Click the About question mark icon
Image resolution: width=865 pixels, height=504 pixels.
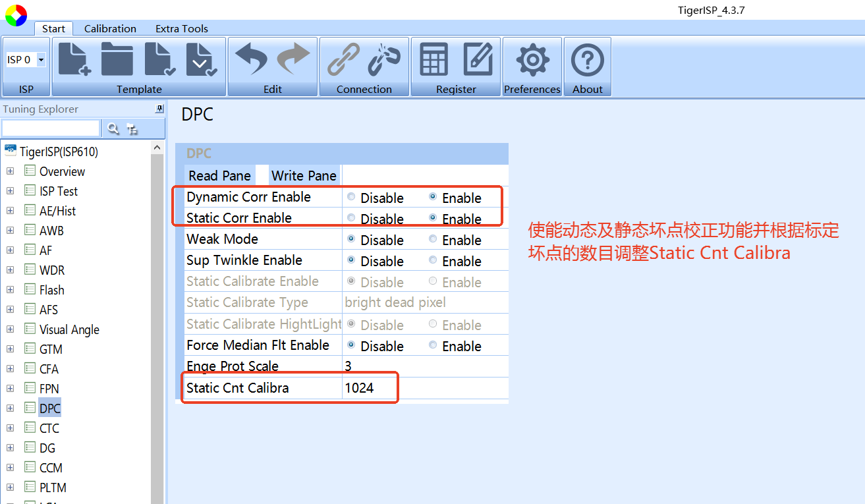point(587,59)
